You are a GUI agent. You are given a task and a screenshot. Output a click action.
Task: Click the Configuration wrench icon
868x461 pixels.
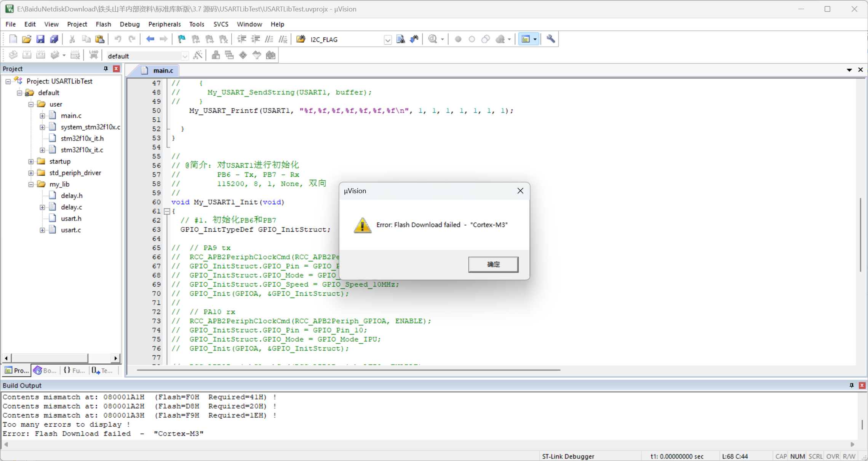(550, 39)
